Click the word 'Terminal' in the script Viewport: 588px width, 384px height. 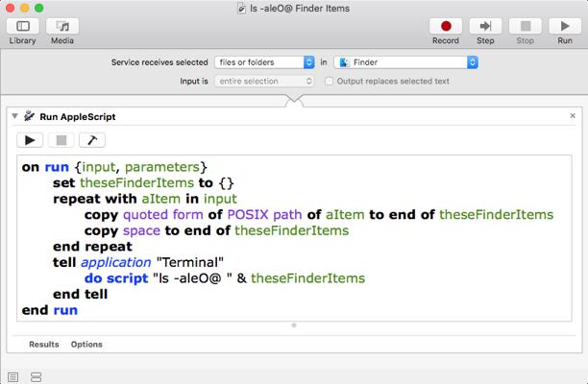[x=189, y=262]
